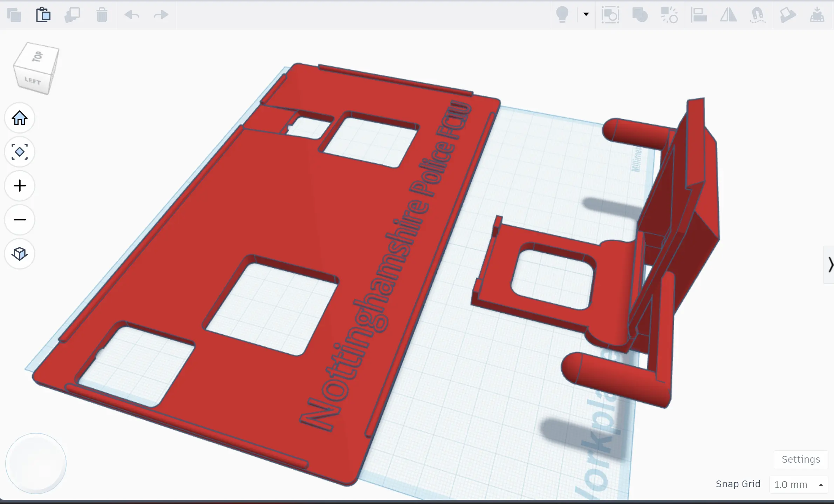Open the Settings button
Viewport: 834px width, 504px height.
click(x=801, y=459)
